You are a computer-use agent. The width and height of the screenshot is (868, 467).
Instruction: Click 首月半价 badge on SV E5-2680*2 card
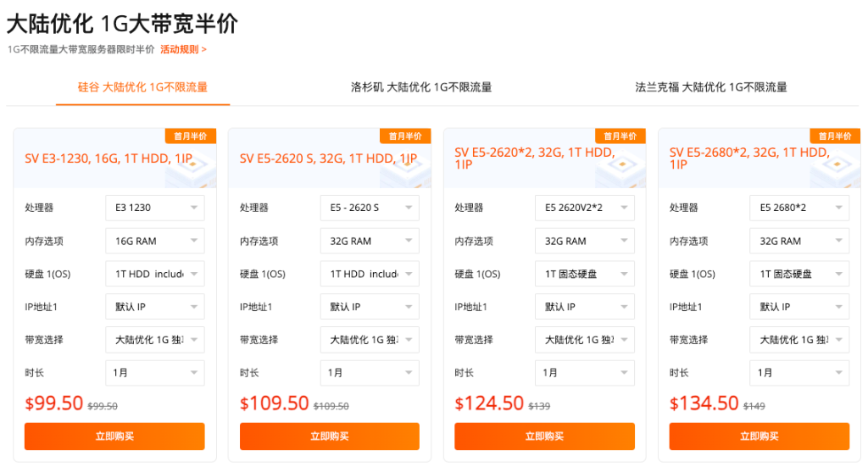(x=835, y=136)
